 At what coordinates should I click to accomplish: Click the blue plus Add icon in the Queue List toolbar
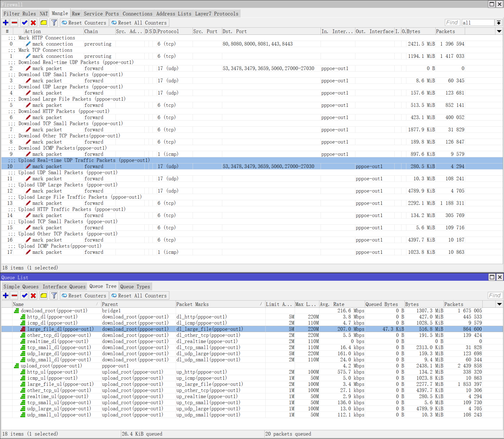tap(6, 296)
